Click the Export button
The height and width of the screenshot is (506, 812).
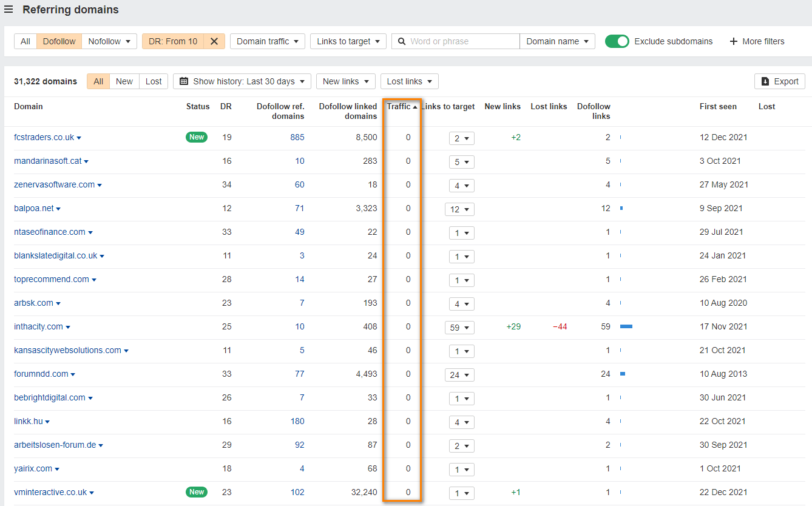(779, 81)
